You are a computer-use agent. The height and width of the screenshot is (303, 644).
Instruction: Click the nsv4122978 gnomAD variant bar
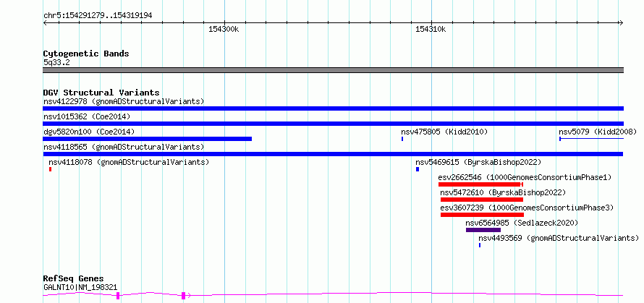[x=333, y=108]
